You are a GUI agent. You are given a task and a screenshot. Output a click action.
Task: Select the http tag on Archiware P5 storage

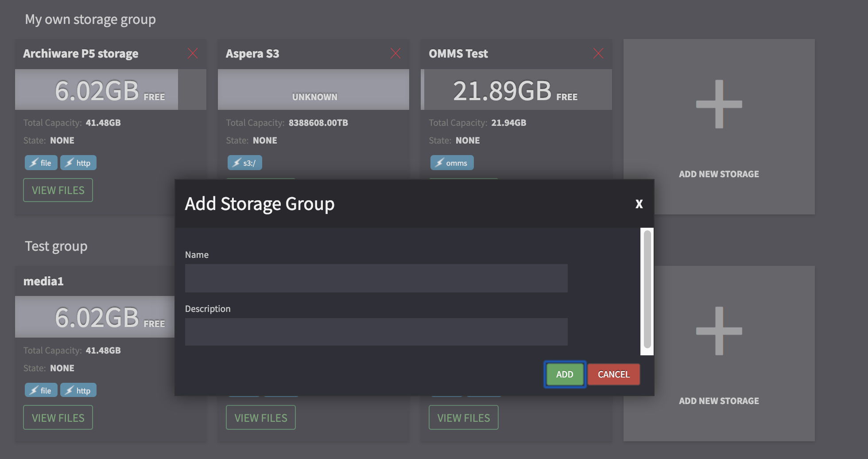tap(78, 163)
